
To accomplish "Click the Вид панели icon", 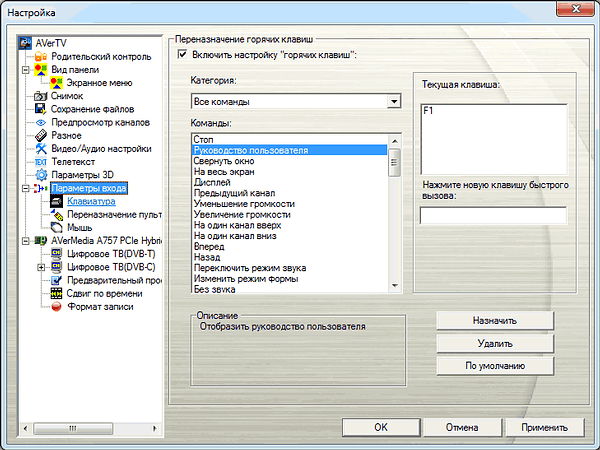I will coord(41,70).
